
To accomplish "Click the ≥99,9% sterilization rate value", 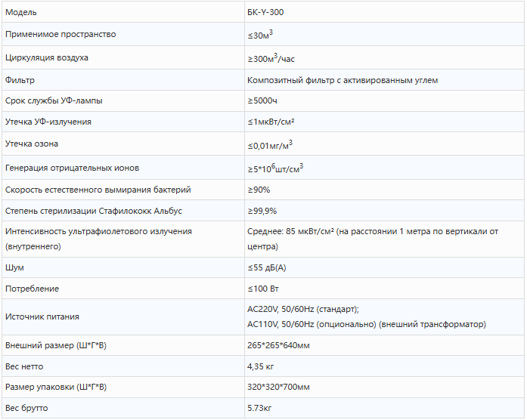I will point(262,211).
